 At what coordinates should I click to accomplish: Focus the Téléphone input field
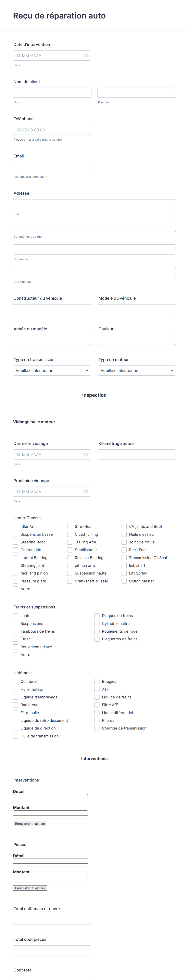[x=52, y=130]
